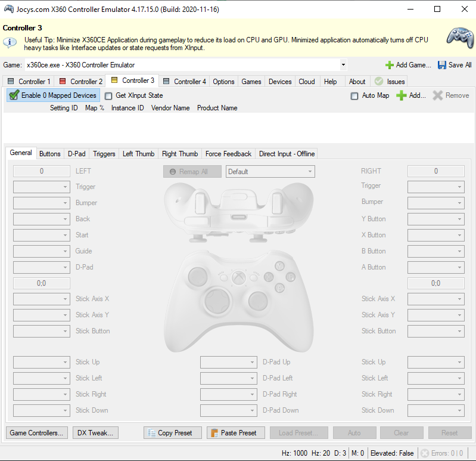Click the Reset button
This screenshot has height=461, width=476.
click(450, 433)
